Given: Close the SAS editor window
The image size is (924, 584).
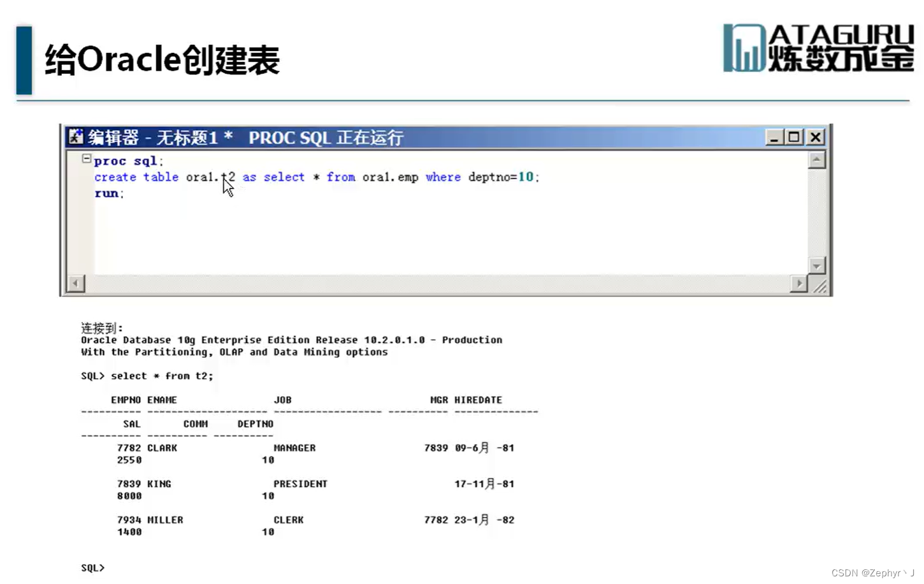Looking at the screenshot, I should [x=815, y=137].
